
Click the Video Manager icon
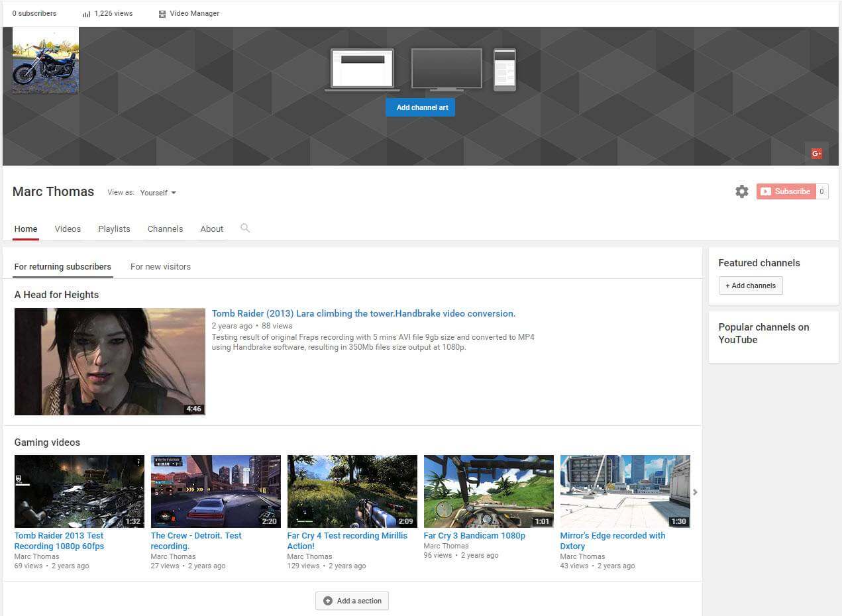pyautogui.click(x=162, y=14)
